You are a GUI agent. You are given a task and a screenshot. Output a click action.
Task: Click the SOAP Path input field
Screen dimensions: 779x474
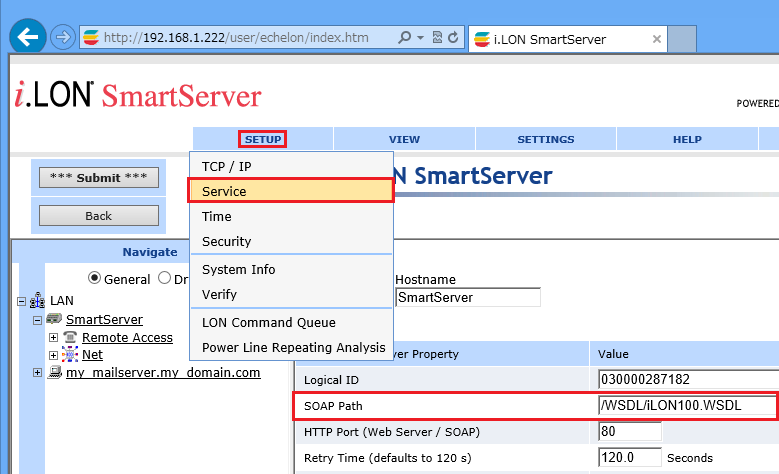point(686,406)
